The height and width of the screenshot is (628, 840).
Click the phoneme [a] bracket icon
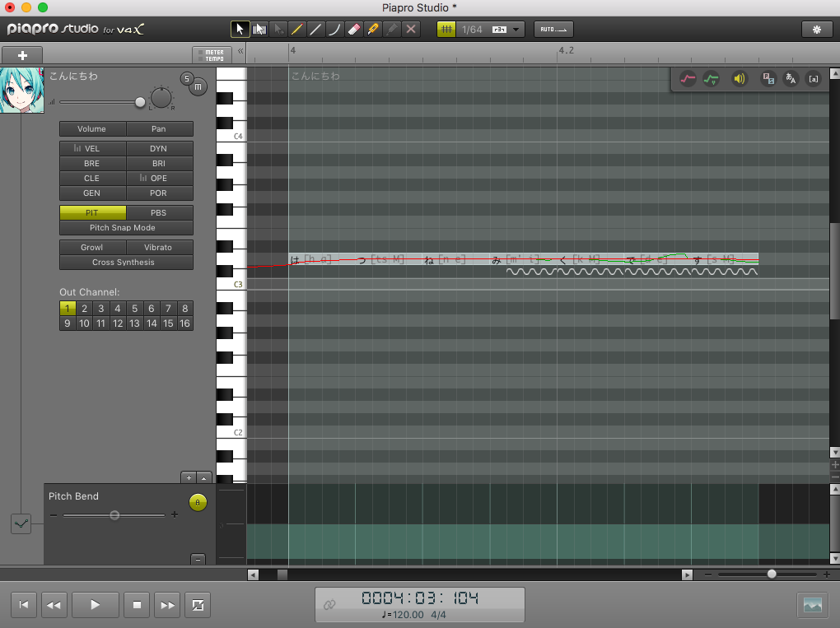(813, 79)
